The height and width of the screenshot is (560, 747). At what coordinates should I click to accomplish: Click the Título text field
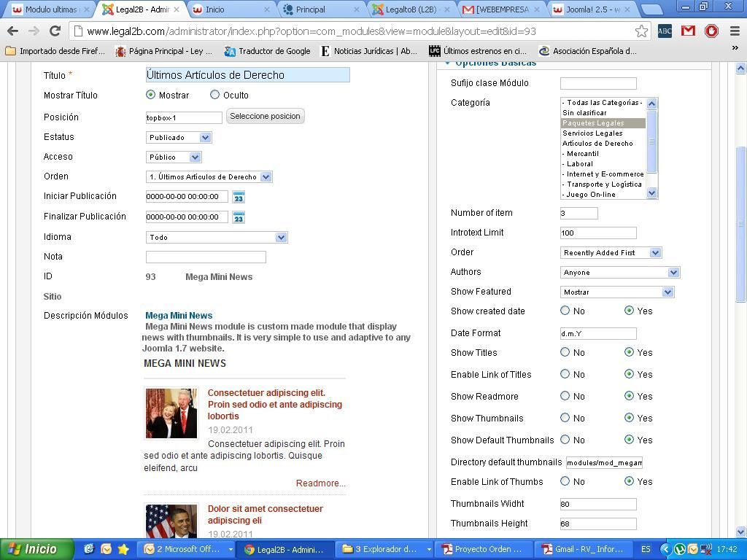coord(248,75)
